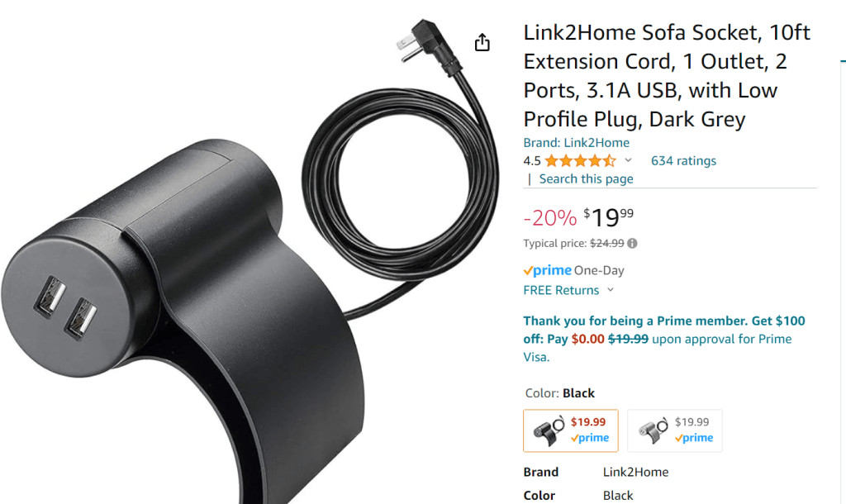The image size is (846, 504).
Task: Select the dark grey color variant
Action: pos(675,430)
